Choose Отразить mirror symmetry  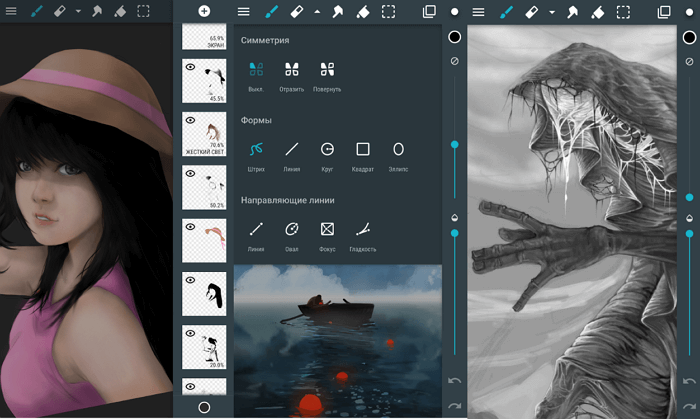point(292,70)
